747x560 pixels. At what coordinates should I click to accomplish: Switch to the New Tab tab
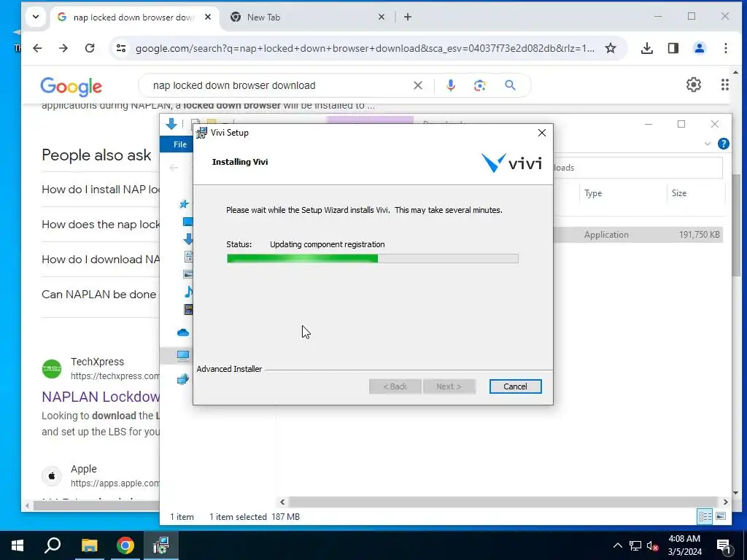coord(263,17)
